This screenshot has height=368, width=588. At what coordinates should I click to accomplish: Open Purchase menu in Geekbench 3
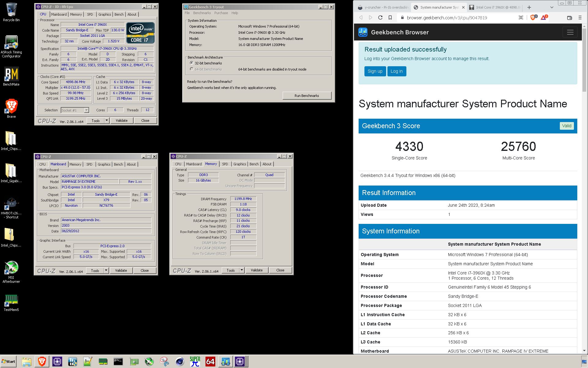(221, 13)
